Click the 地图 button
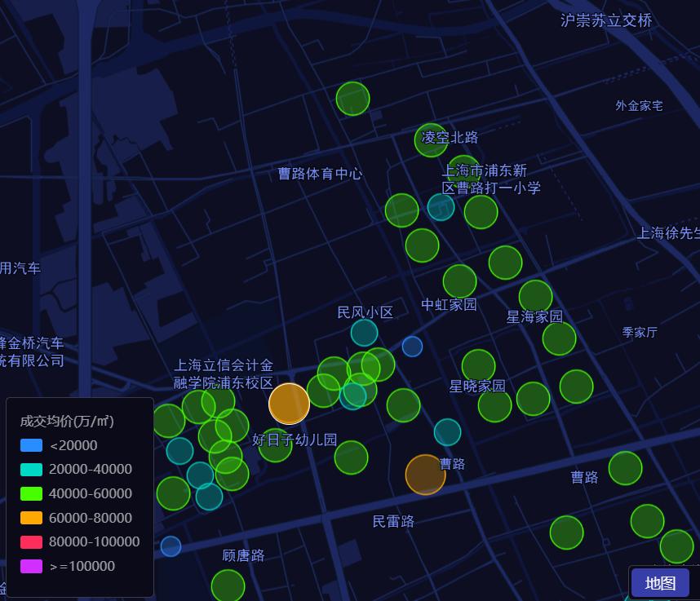 (660, 583)
